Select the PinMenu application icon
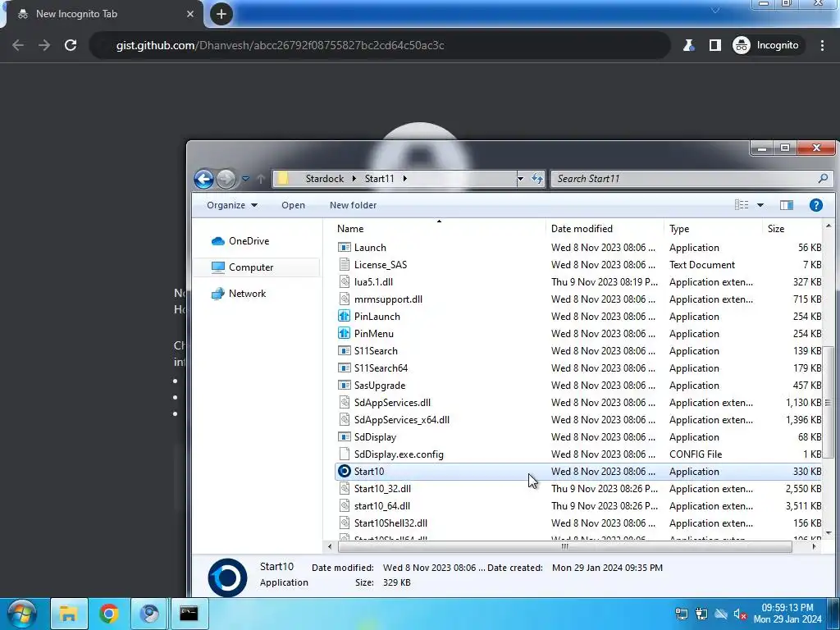The height and width of the screenshot is (630, 840). tap(344, 333)
